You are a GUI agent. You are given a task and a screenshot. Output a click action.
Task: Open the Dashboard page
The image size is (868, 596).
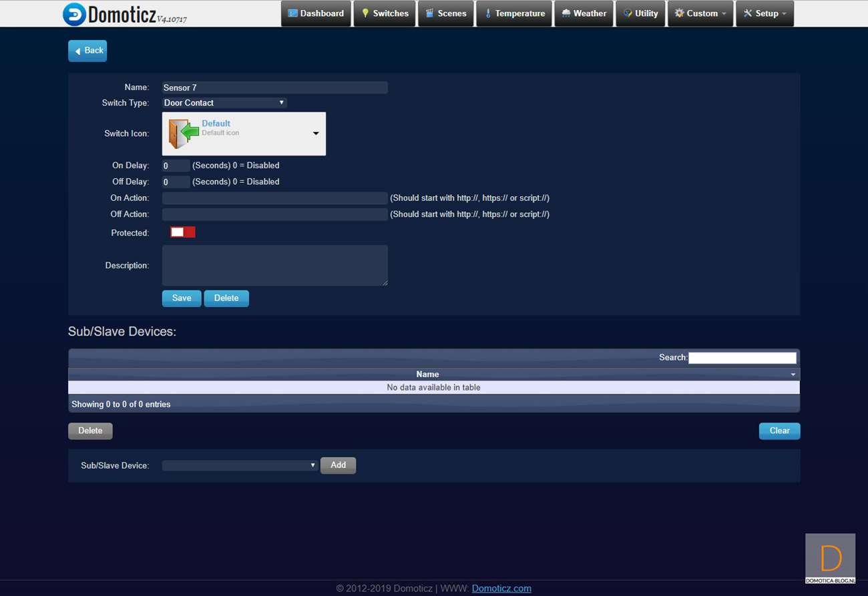[x=316, y=13]
